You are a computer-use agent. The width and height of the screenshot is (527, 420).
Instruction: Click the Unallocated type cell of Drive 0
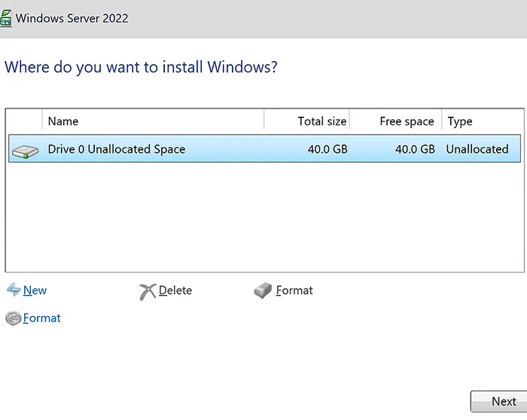(477, 149)
